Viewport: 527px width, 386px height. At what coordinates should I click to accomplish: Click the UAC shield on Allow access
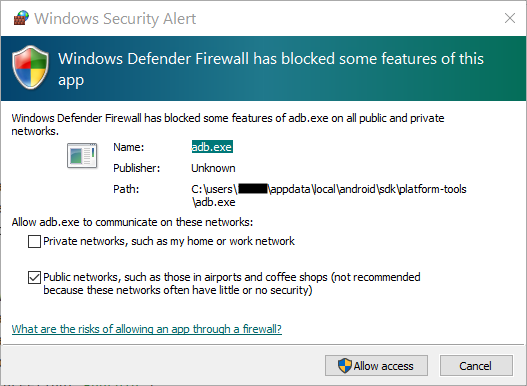coord(344,365)
